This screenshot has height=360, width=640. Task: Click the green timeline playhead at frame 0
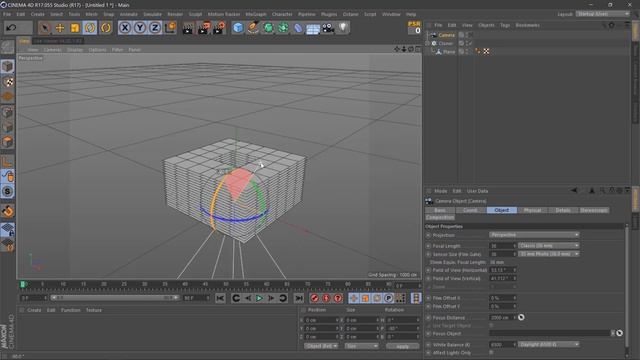pyautogui.click(x=23, y=284)
